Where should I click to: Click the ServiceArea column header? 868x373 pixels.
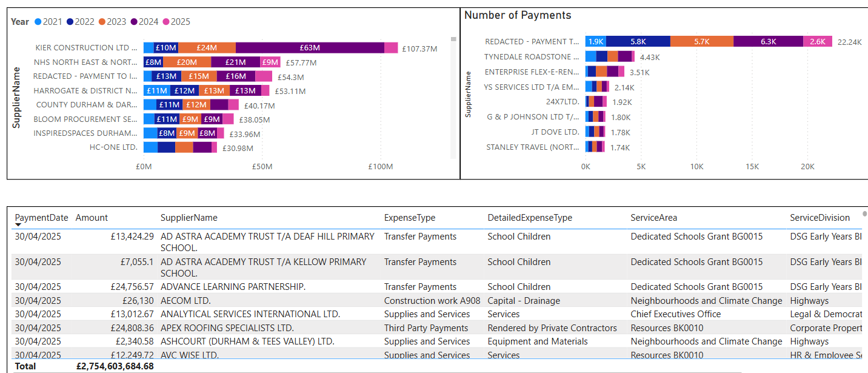tap(654, 218)
